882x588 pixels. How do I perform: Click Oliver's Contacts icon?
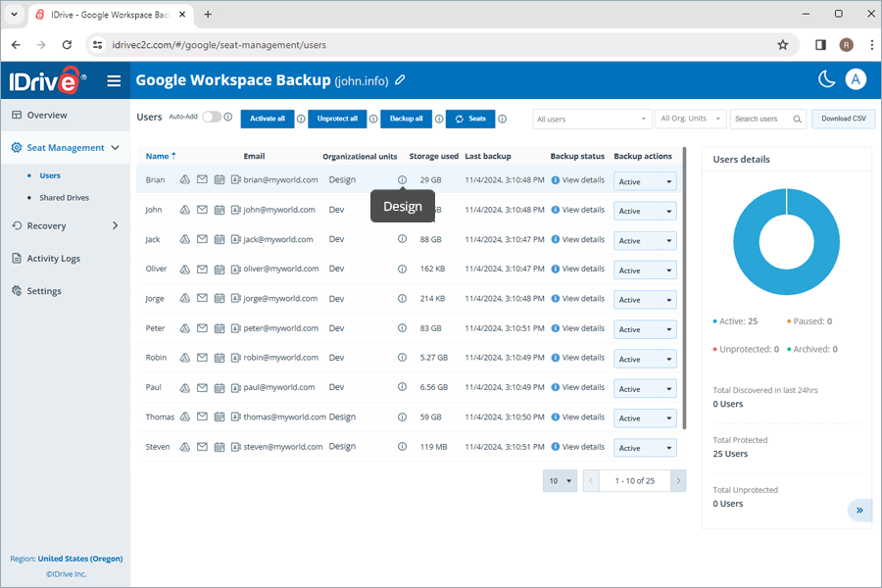(236, 269)
